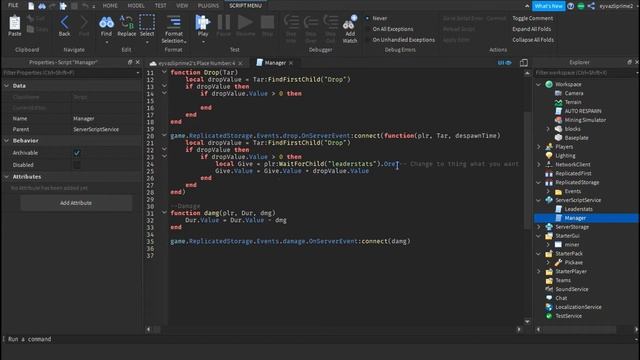
Task: Select the Lighting service
Action: tap(565, 156)
